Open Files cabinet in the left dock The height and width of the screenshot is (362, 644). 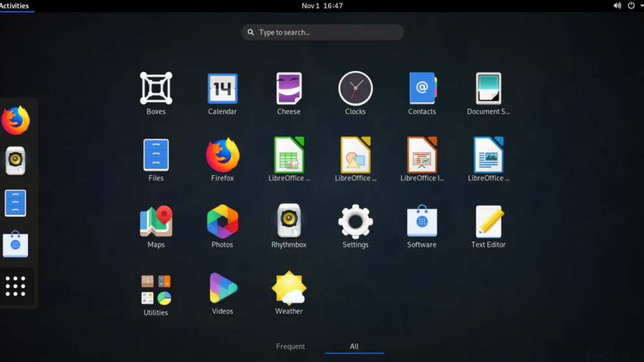16,203
